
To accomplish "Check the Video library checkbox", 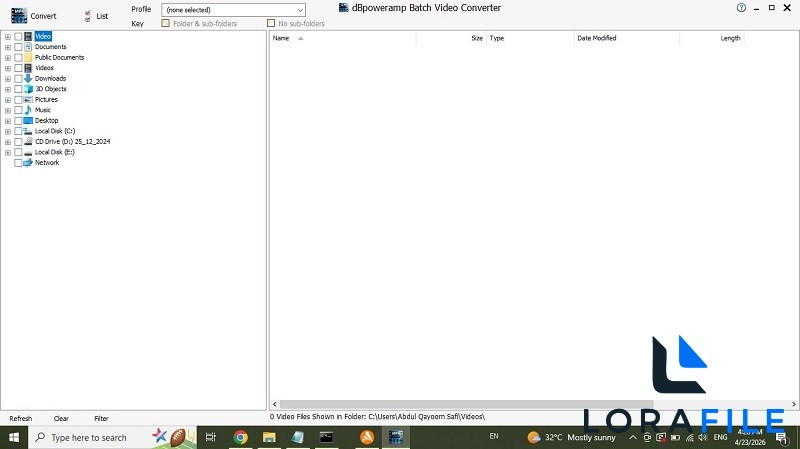I will click(x=18, y=37).
